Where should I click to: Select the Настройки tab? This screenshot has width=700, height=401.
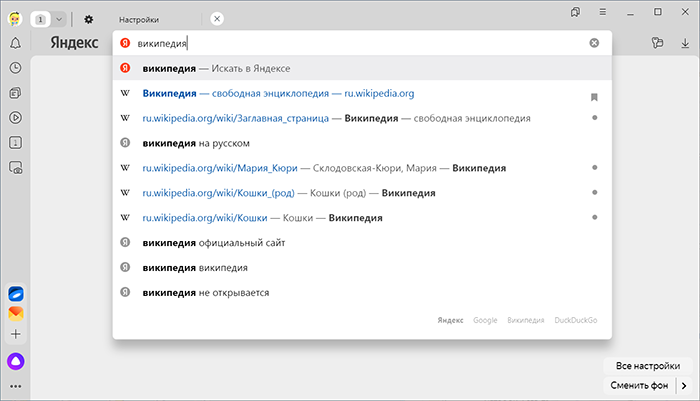(139, 20)
